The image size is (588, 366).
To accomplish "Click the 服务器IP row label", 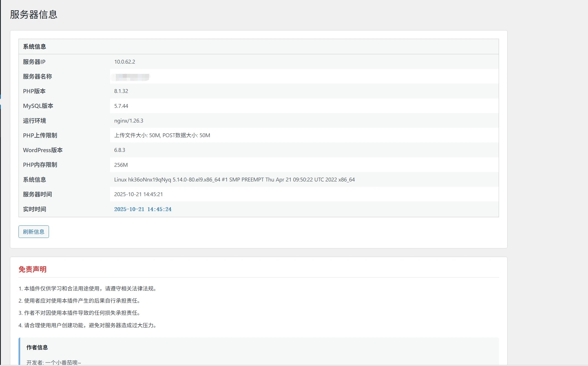I will click(x=34, y=62).
